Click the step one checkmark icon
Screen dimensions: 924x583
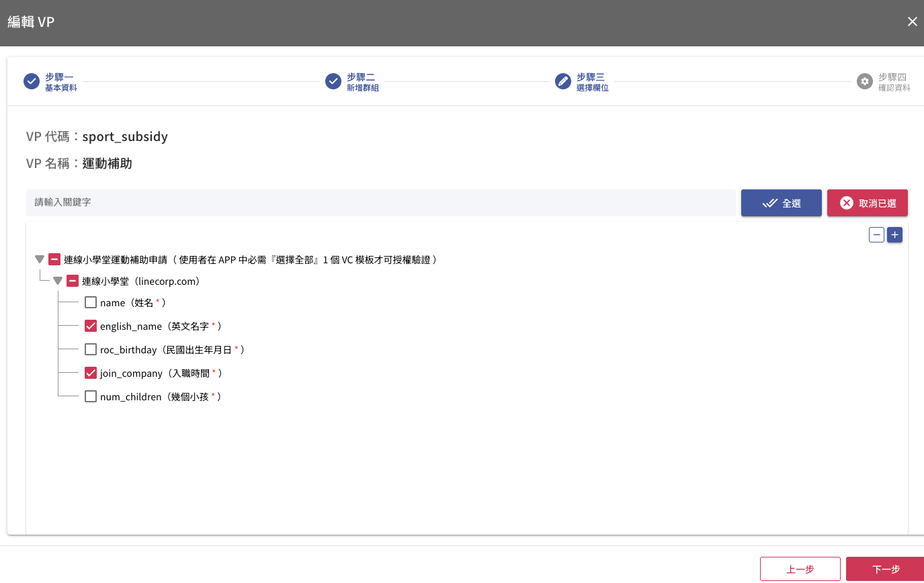tap(32, 82)
